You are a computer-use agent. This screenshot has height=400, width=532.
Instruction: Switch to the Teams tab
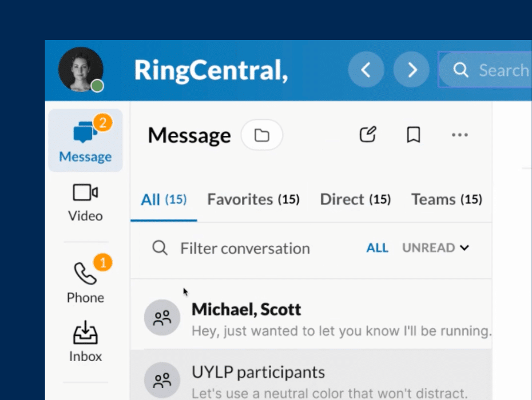tap(446, 199)
